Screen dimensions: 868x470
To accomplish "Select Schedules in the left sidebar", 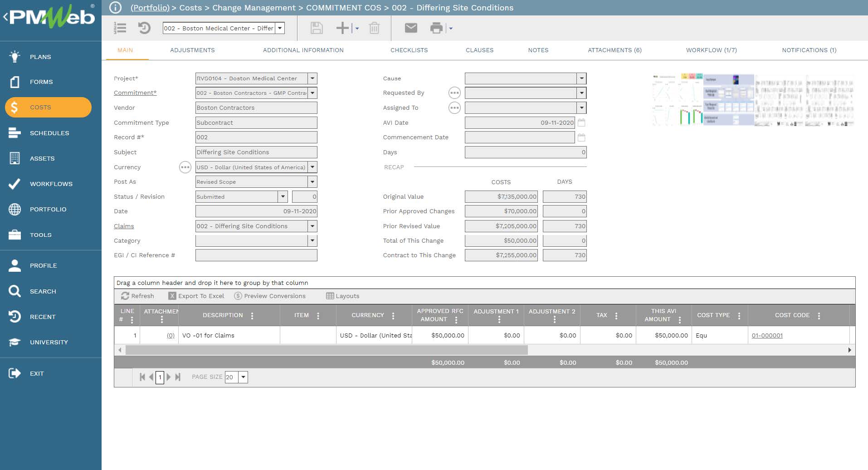I will pos(49,133).
